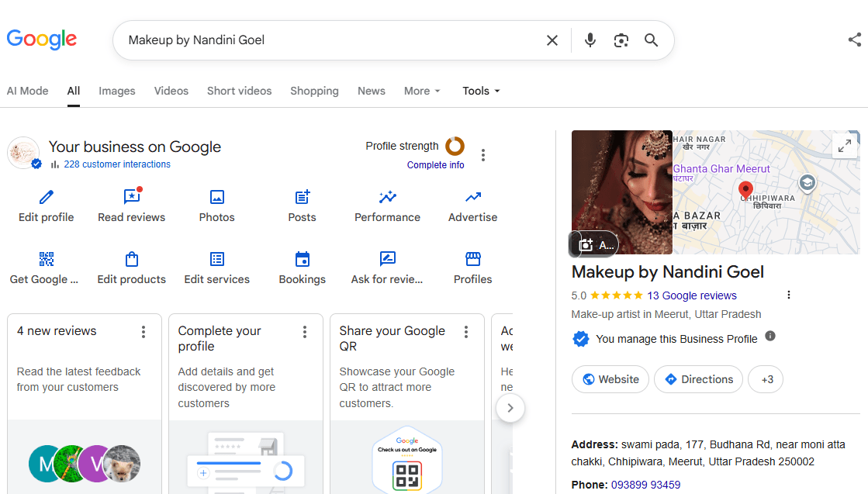Open the bridal makeup photo thumbnail
Screen dimensions: 868x494
point(621,192)
